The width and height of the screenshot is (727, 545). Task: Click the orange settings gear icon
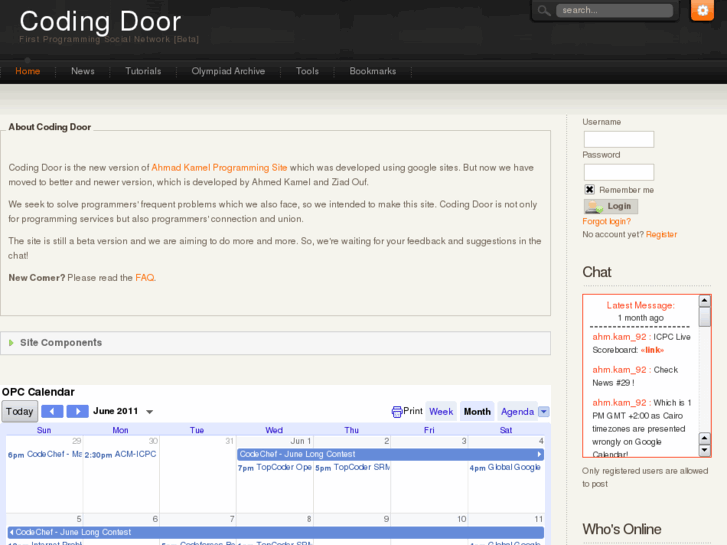click(702, 10)
